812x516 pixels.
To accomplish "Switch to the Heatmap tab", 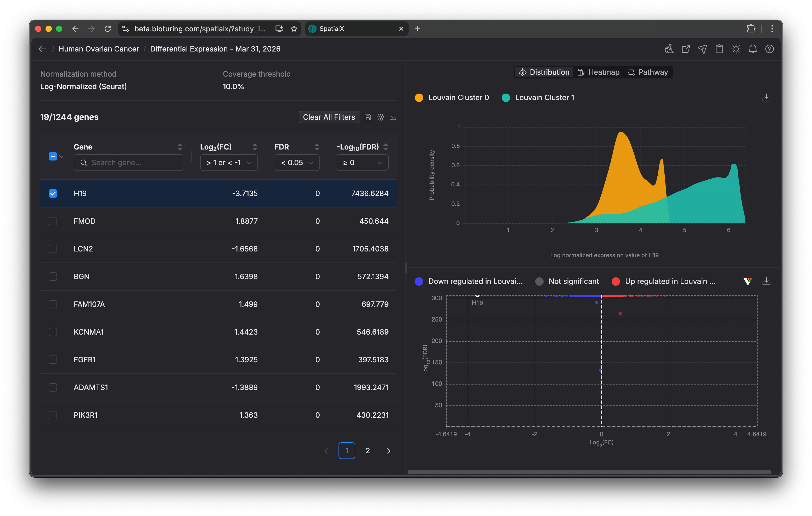I will coord(599,72).
